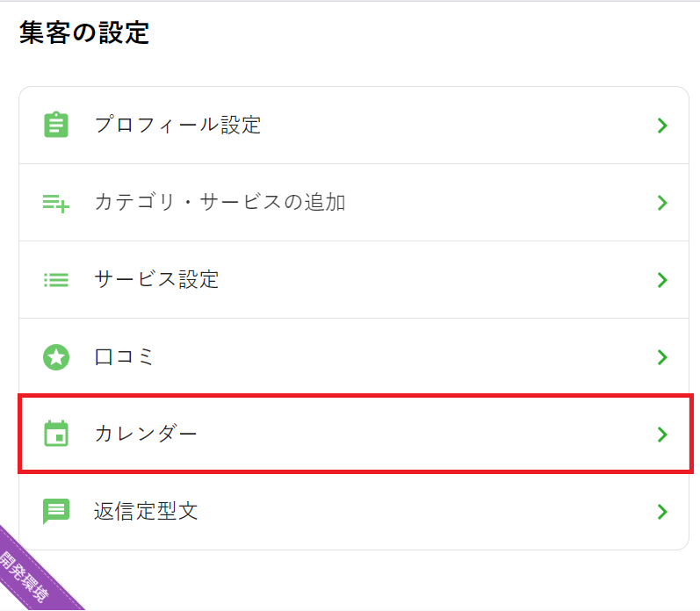Click the green calendar icon

pyautogui.click(x=56, y=434)
